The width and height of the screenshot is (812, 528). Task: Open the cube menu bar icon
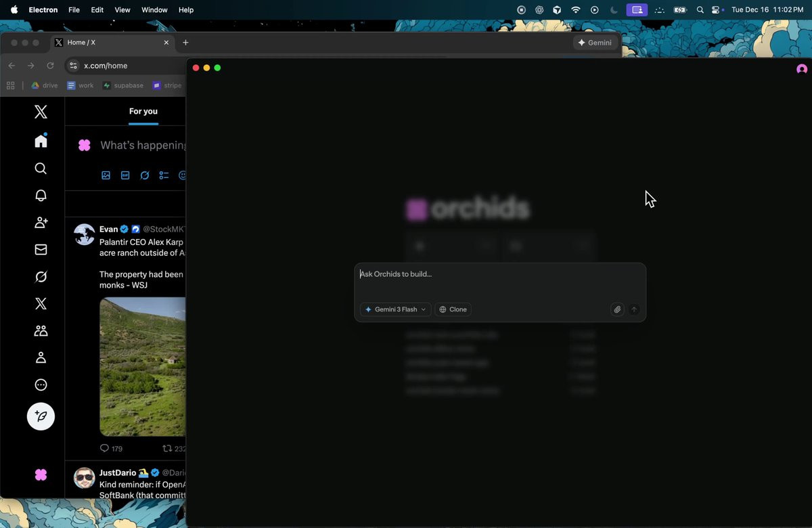(x=557, y=10)
